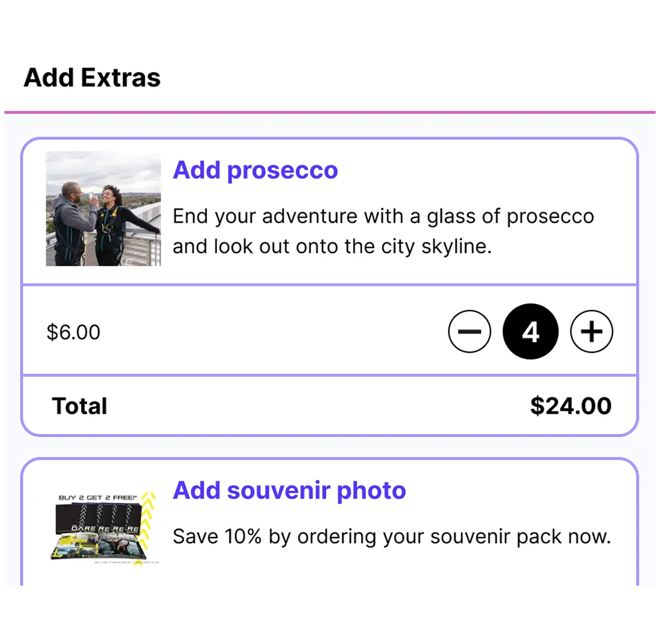Viewport: 660px width, 644px height.
Task: Click the "Total" label
Action: point(79,405)
